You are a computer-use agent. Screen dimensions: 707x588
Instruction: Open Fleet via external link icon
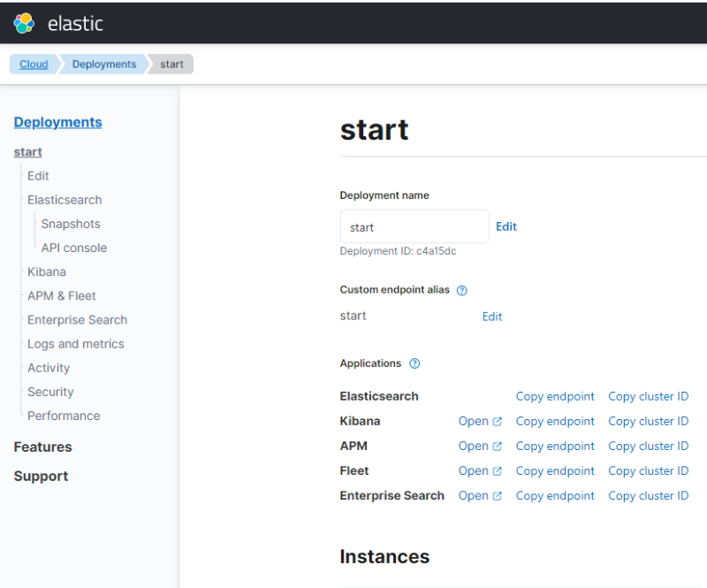[497, 471]
